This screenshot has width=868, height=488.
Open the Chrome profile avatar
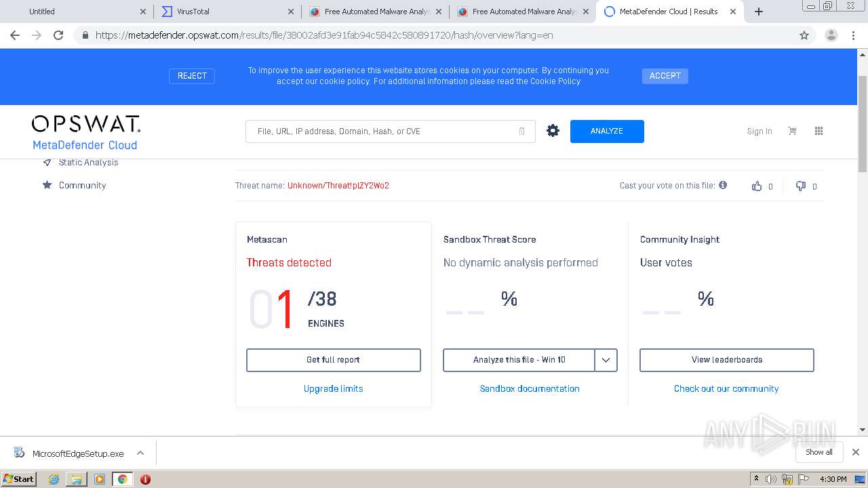tap(831, 35)
